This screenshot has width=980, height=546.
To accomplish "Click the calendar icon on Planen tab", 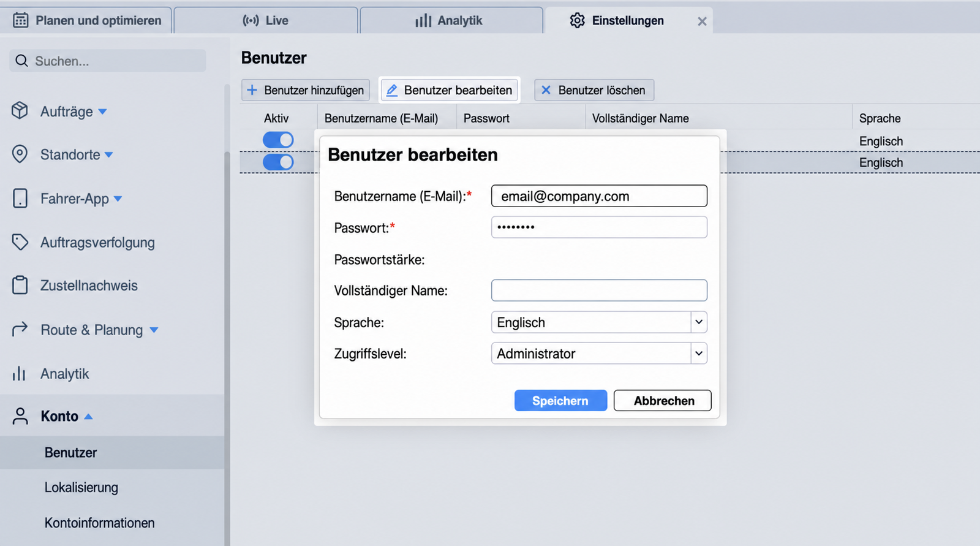I will click(20, 20).
